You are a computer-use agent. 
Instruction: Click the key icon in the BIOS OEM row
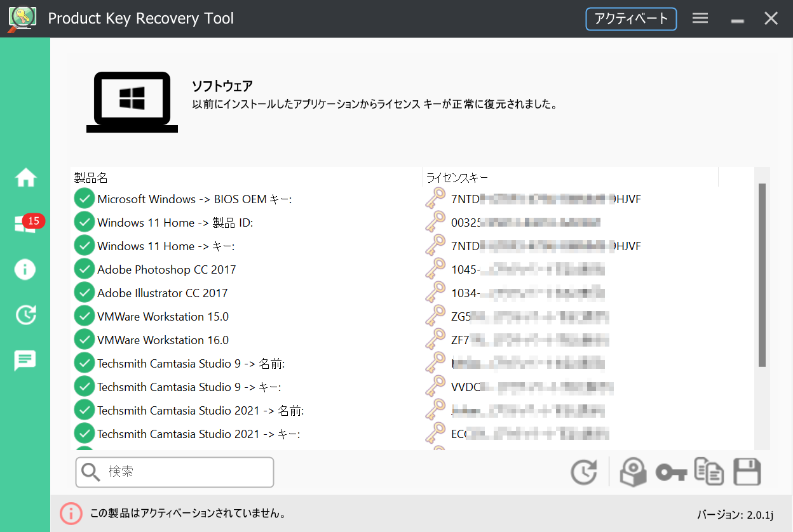pyautogui.click(x=435, y=199)
